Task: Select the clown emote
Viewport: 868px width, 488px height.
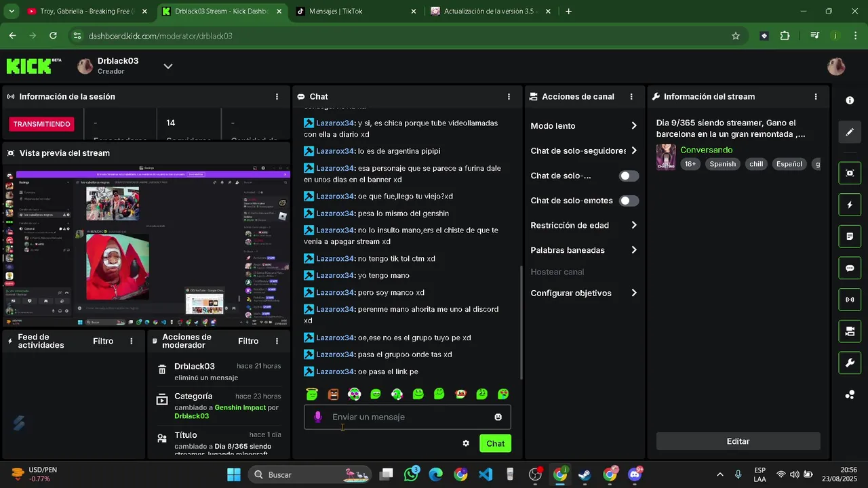Action: click(354, 394)
